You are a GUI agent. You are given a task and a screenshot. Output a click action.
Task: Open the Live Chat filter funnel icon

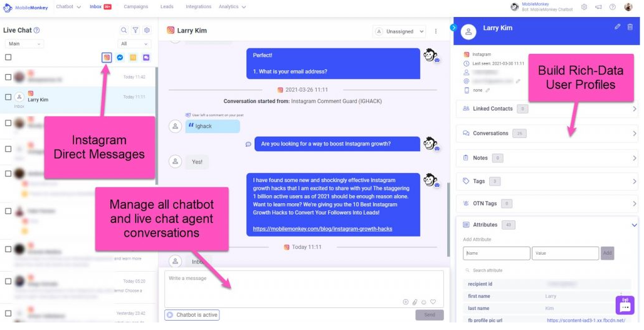pos(135,30)
